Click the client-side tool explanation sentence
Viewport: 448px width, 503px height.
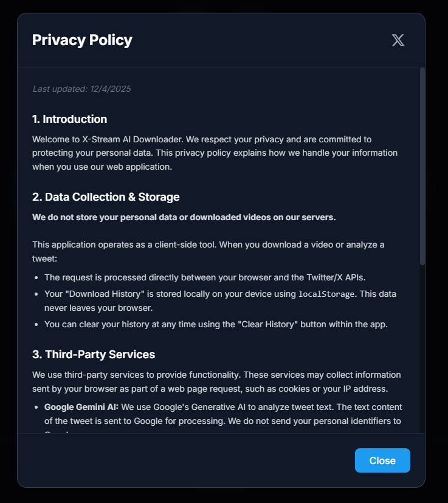pyautogui.click(x=207, y=251)
